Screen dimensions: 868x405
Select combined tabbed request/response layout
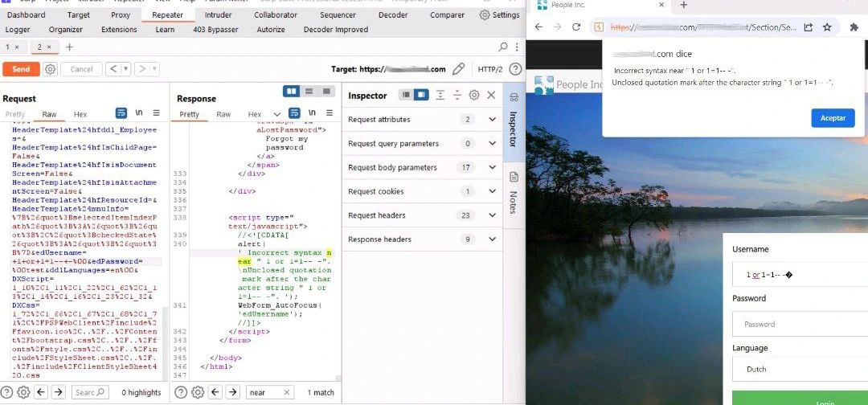(x=327, y=92)
